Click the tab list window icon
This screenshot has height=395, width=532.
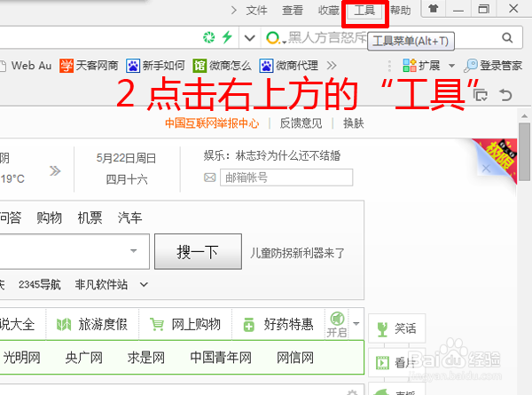click(481, 96)
